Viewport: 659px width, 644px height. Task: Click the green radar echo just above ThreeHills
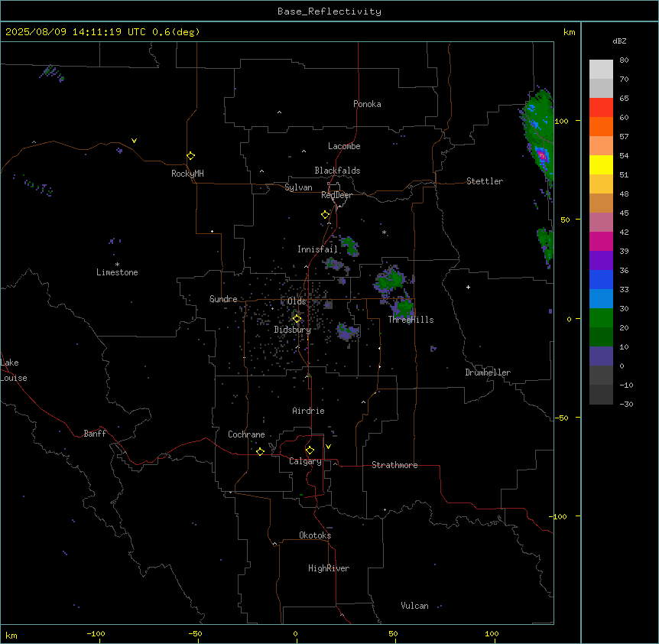[x=403, y=307]
